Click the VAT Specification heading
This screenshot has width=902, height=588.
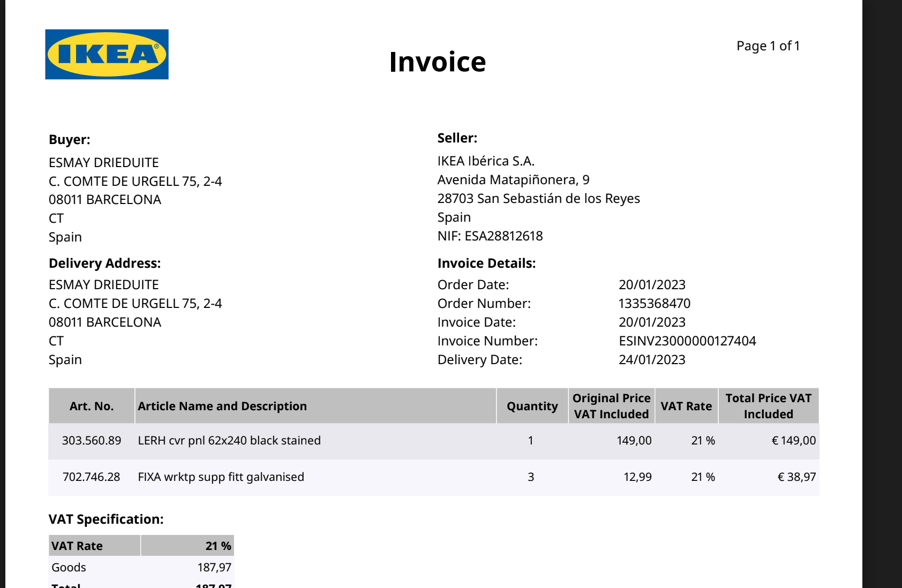point(106,519)
